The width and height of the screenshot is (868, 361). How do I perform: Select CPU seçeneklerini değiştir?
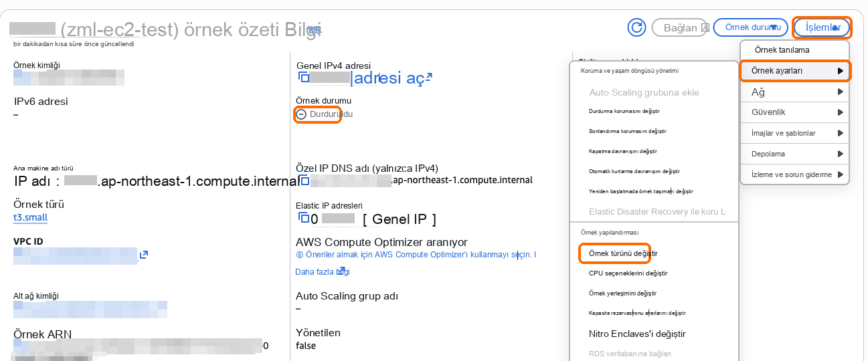(x=628, y=273)
